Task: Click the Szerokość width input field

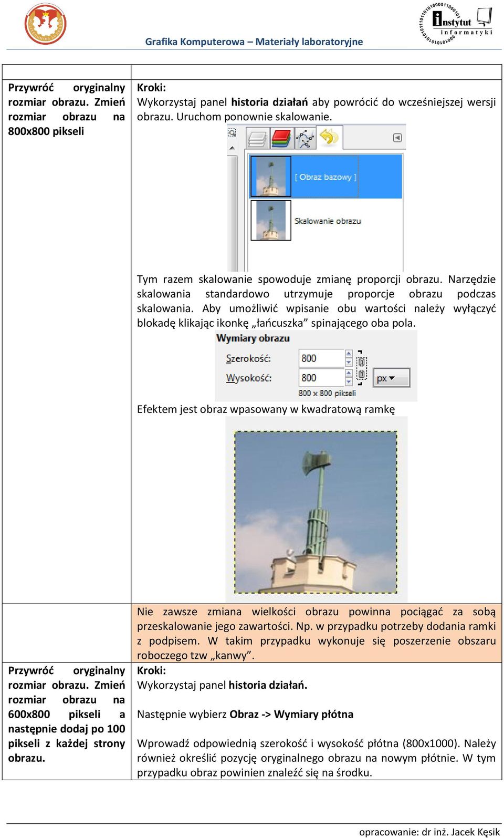Action: click(321, 358)
